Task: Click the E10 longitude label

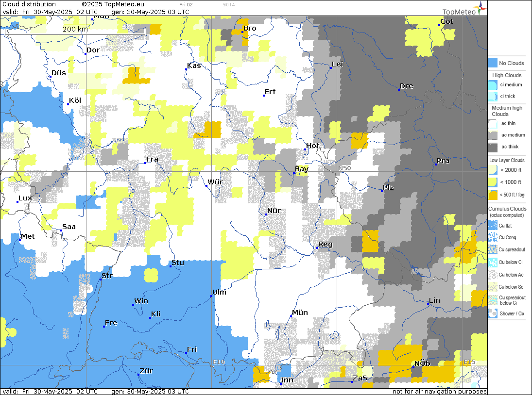Action: point(219,362)
